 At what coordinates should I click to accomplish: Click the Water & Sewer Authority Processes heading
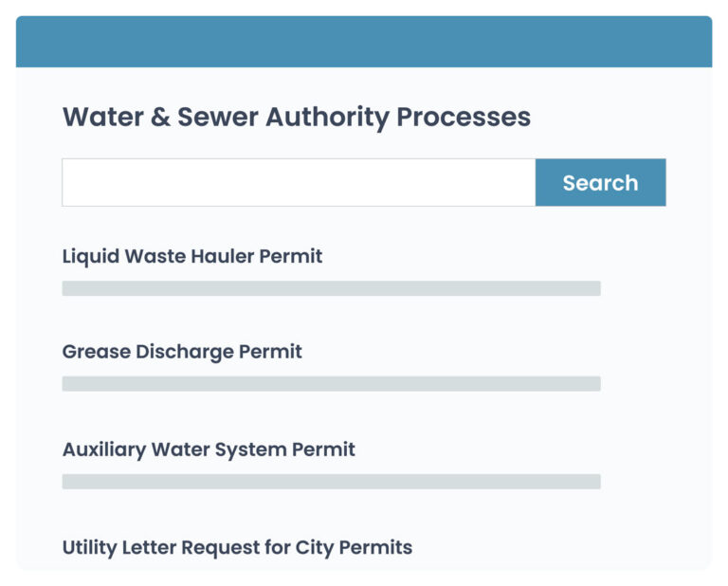click(x=296, y=118)
